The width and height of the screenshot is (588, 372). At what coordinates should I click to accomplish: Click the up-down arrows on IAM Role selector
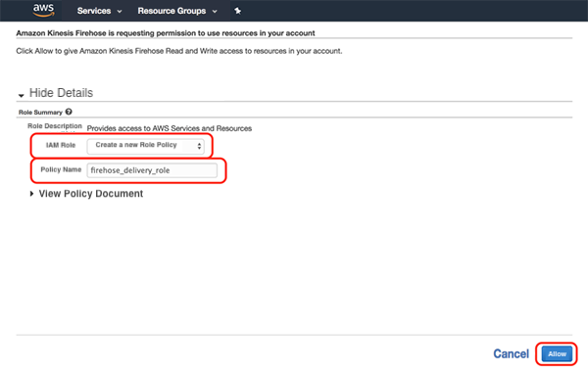point(199,146)
